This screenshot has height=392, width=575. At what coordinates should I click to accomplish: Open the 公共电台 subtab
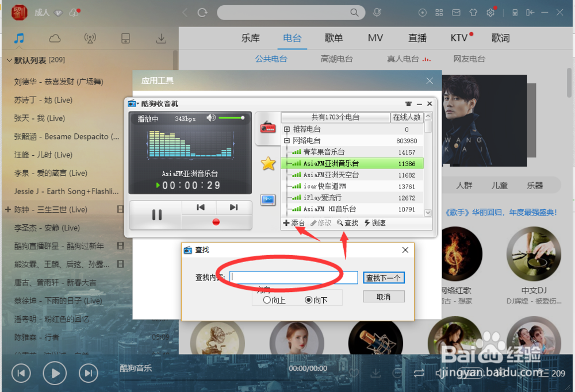click(271, 59)
